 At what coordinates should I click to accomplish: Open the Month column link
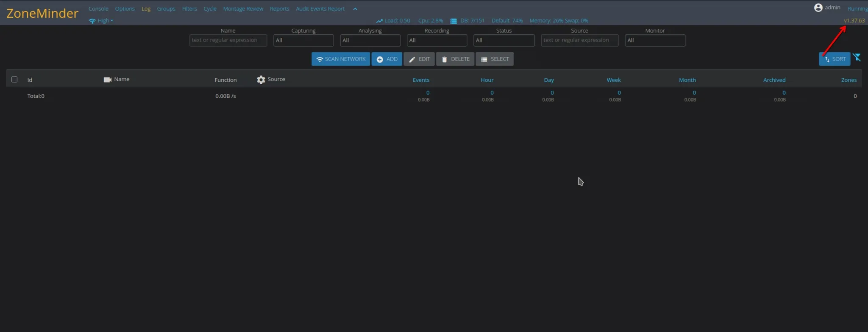click(687, 80)
